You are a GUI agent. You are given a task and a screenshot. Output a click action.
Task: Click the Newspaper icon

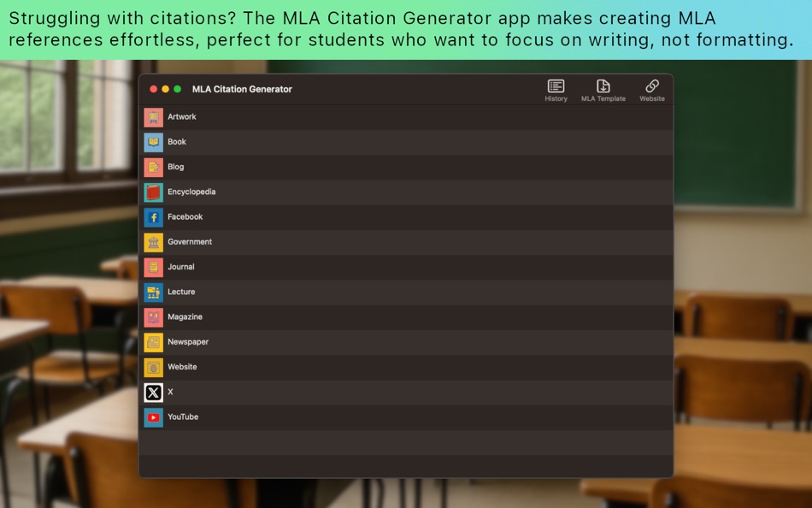[153, 342]
